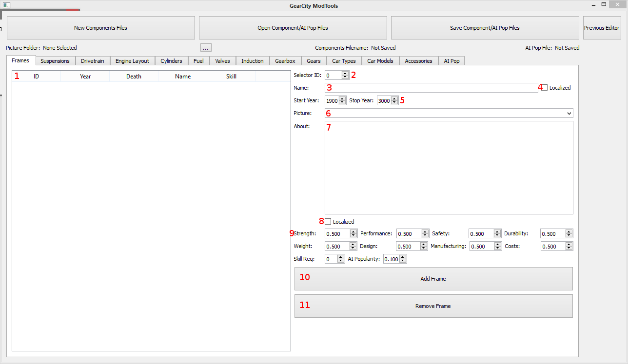Increase the Stop Year spinner value
The height and width of the screenshot is (364, 628).
pos(394,99)
